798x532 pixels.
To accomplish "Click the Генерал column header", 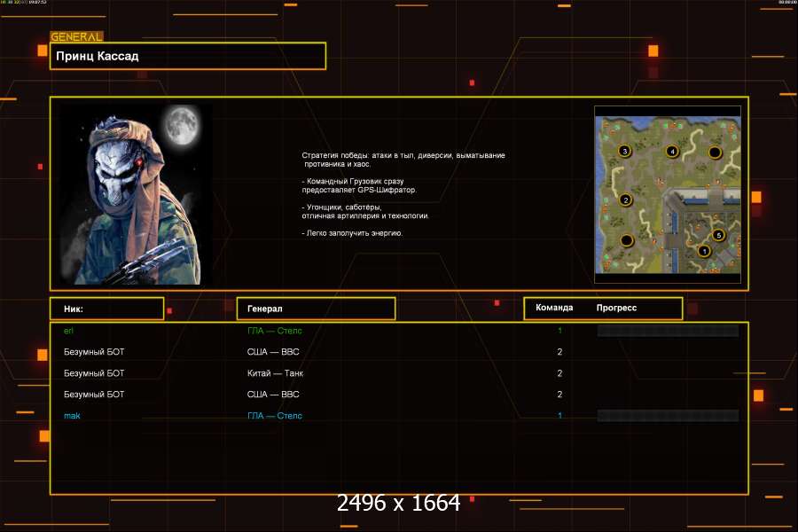I will coord(316,309).
